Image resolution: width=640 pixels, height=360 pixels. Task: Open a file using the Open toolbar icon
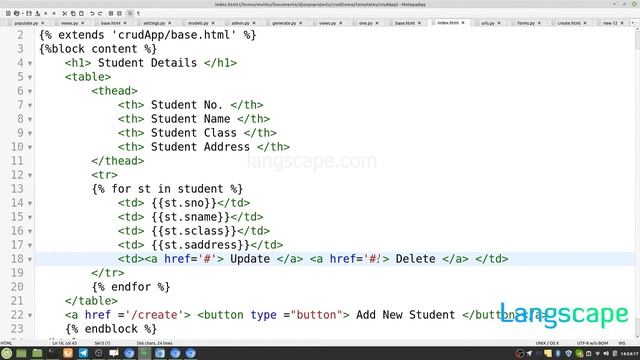pyautogui.click(x=17, y=13)
